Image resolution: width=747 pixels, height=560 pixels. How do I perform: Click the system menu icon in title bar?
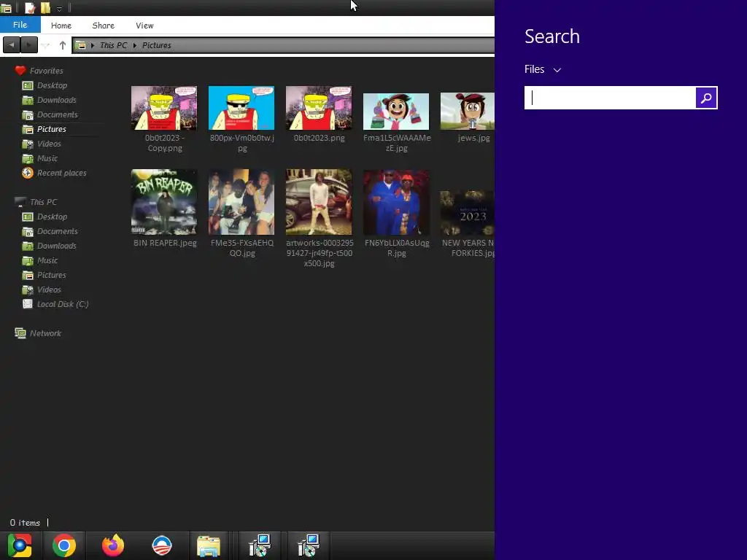pyautogui.click(x=6, y=8)
